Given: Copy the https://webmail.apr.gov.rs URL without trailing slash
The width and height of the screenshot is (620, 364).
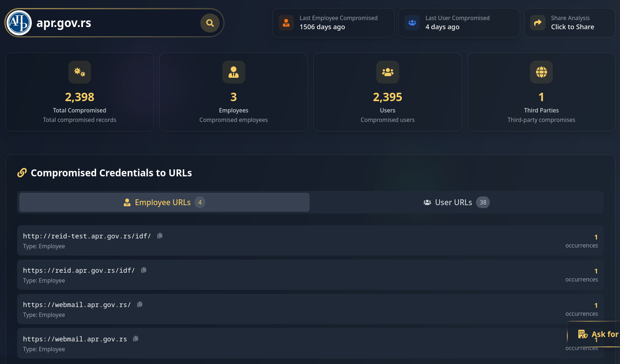Looking at the screenshot, I should (x=136, y=339).
